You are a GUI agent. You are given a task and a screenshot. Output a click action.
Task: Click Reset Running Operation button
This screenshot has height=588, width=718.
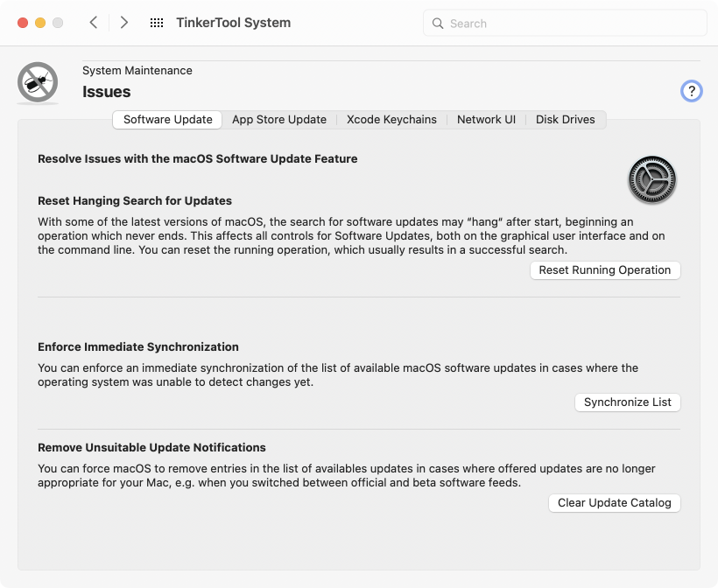click(605, 270)
